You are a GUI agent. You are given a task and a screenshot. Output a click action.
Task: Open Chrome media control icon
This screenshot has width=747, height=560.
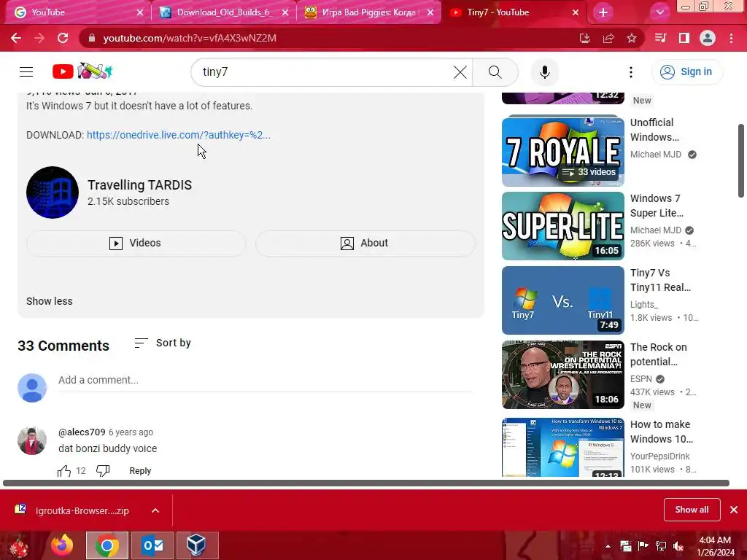click(660, 38)
